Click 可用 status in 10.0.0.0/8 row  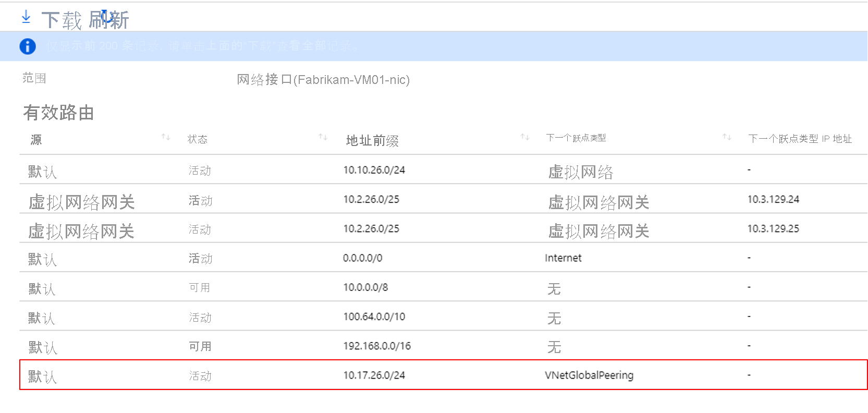pyautogui.click(x=200, y=287)
